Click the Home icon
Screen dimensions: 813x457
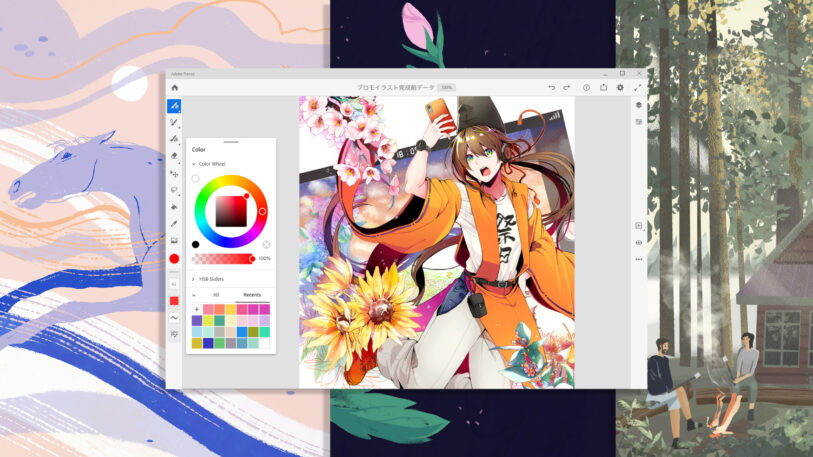click(175, 87)
